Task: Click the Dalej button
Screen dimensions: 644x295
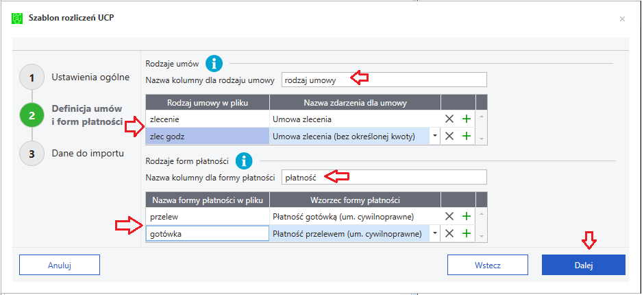Action: [584, 265]
